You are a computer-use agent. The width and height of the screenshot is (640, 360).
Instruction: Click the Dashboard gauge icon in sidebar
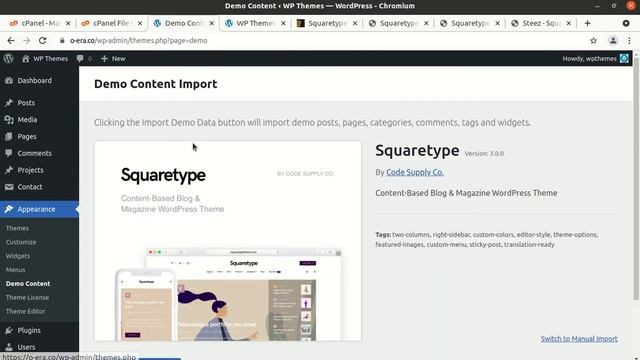9,80
